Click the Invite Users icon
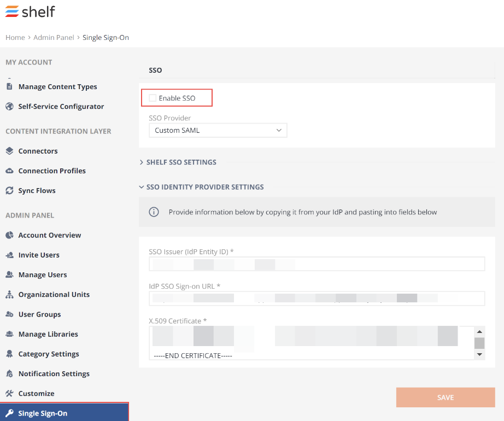 tap(10, 255)
